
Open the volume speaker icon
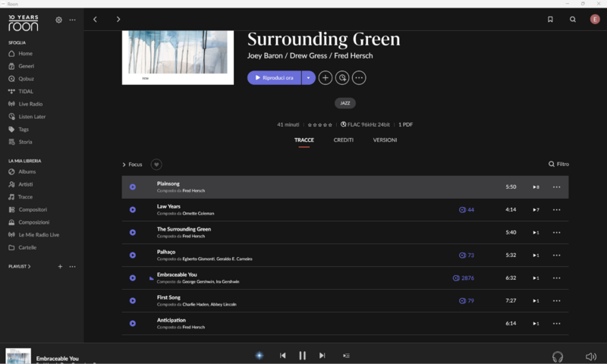pyautogui.click(x=590, y=356)
